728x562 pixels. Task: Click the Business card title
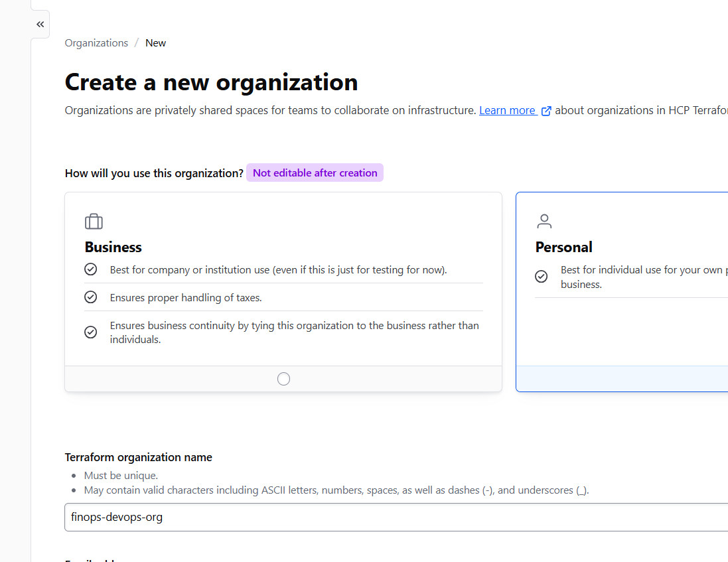[113, 247]
